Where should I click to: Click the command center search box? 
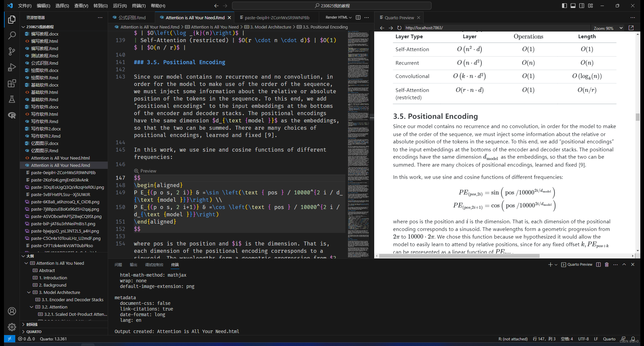(x=332, y=6)
